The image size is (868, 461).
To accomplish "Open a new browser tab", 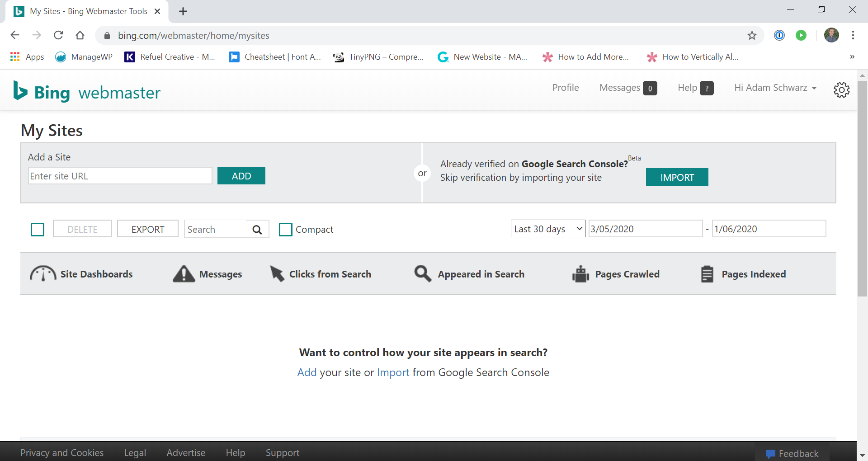I will (x=183, y=11).
